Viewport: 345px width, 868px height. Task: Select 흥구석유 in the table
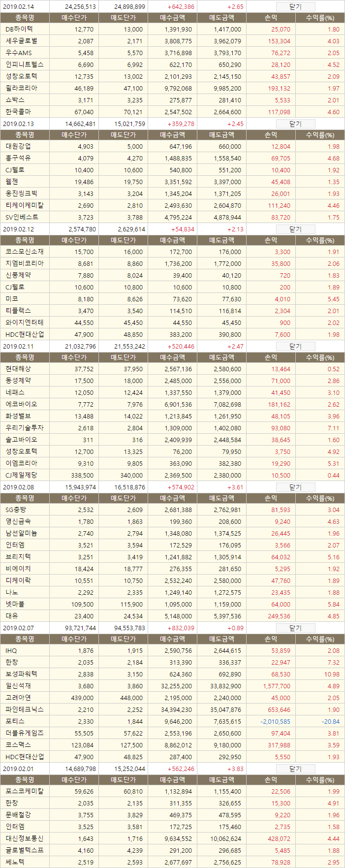point(18,159)
